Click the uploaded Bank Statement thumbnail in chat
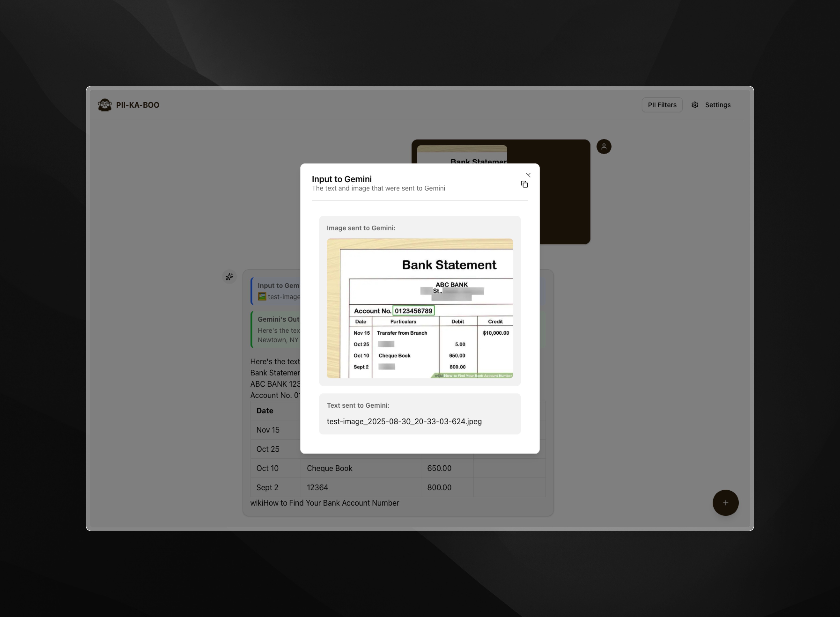Image resolution: width=840 pixels, height=617 pixels. (x=462, y=155)
